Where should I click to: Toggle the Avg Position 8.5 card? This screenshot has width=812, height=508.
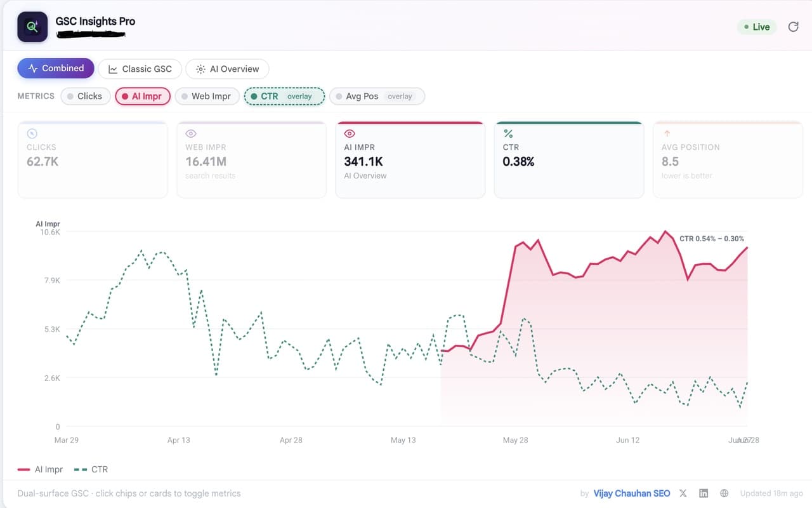click(x=728, y=160)
